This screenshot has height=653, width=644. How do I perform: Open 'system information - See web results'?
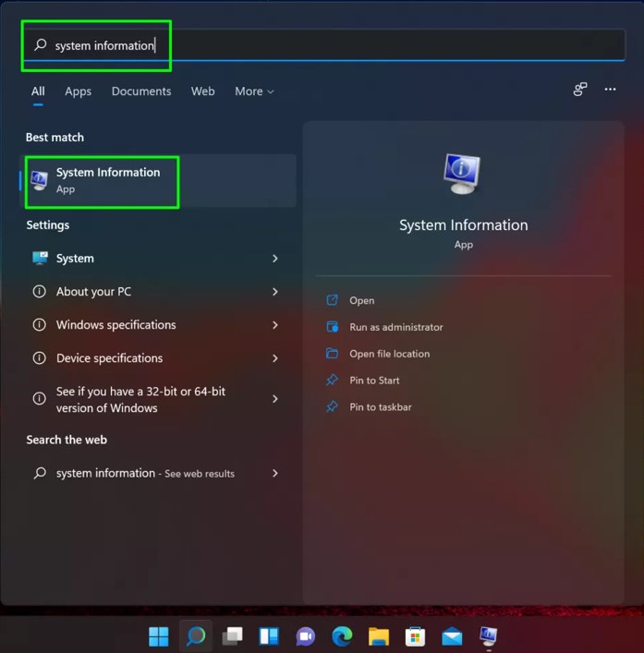(x=156, y=473)
